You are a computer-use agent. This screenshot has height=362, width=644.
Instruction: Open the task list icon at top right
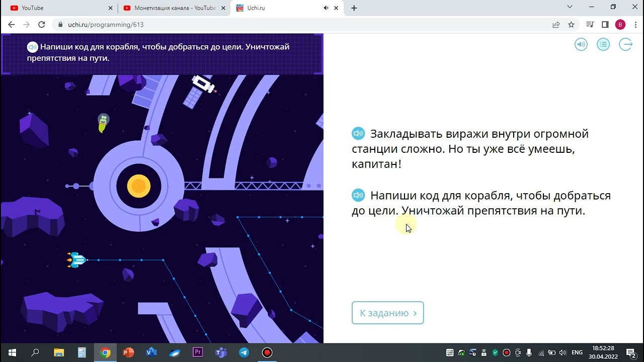tap(603, 45)
